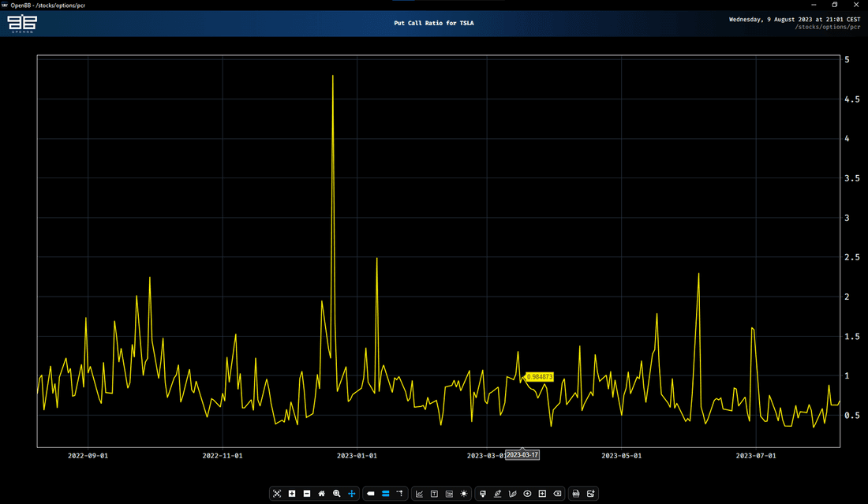Viewport: 868px width, 504px height.
Task: Select the draw rectangle tool
Action: click(543, 494)
